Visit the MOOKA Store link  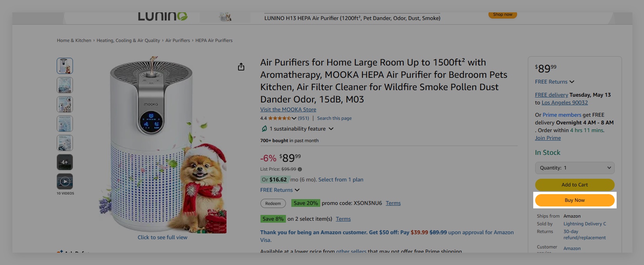pyautogui.click(x=288, y=109)
